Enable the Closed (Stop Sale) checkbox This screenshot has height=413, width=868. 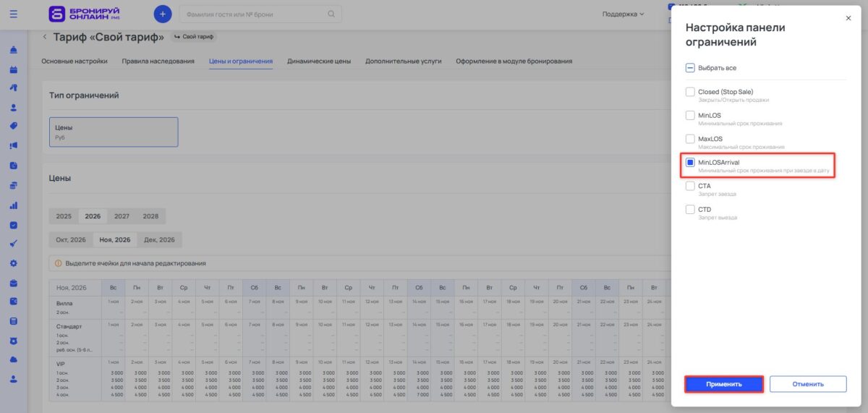tap(690, 93)
